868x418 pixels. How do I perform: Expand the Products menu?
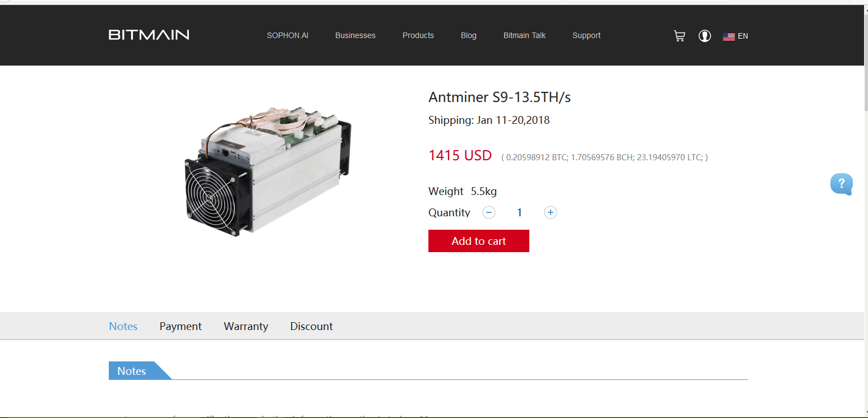click(x=418, y=35)
